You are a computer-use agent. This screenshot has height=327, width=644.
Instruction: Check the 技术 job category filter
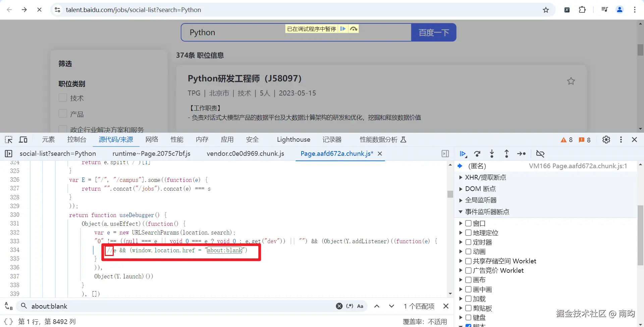tap(62, 97)
